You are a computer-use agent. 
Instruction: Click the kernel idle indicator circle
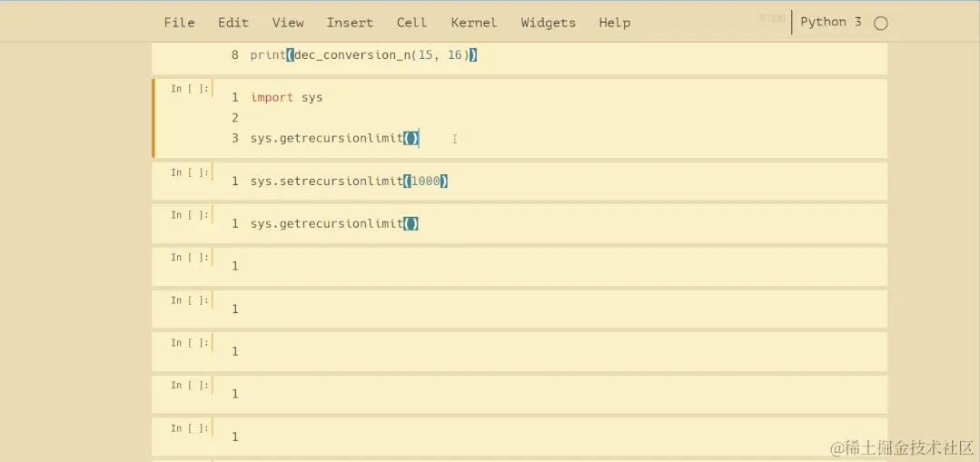coord(881,24)
